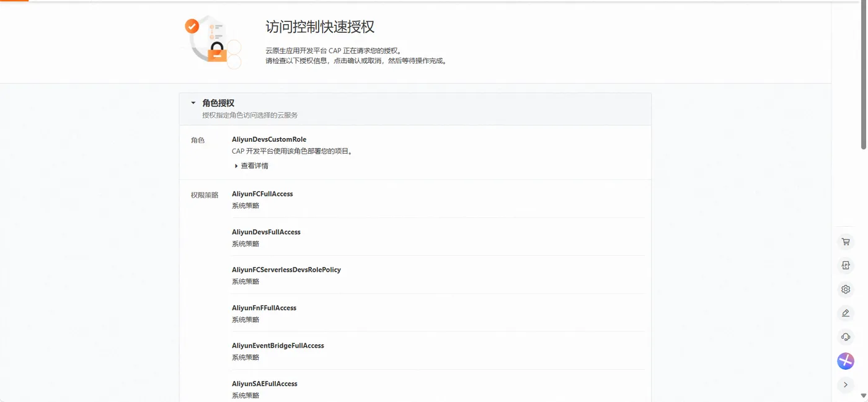This screenshot has width=868, height=402.
Task: Click the AliyunFnFFullAccess policy name
Action: (264, 308)
